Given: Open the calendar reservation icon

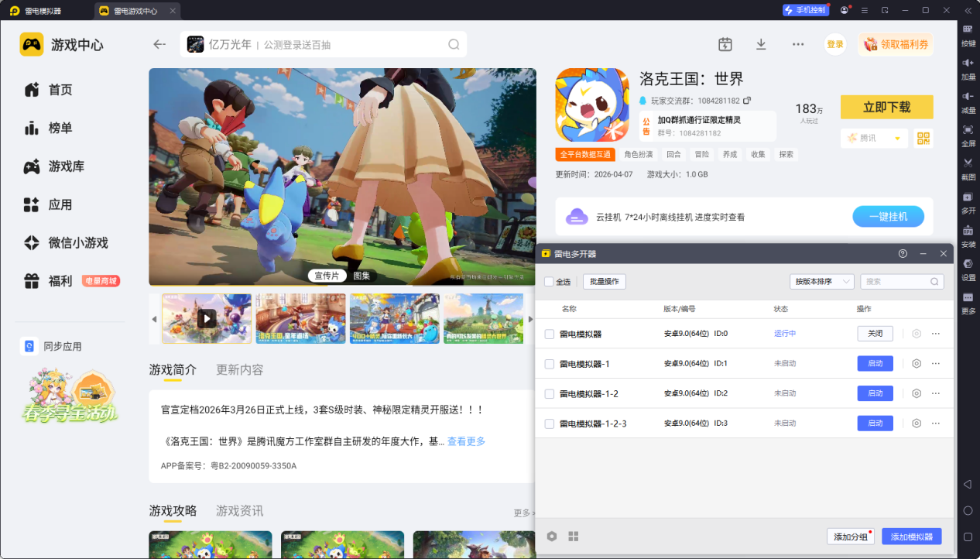Looking at the screenshot, I should [725, 44].
